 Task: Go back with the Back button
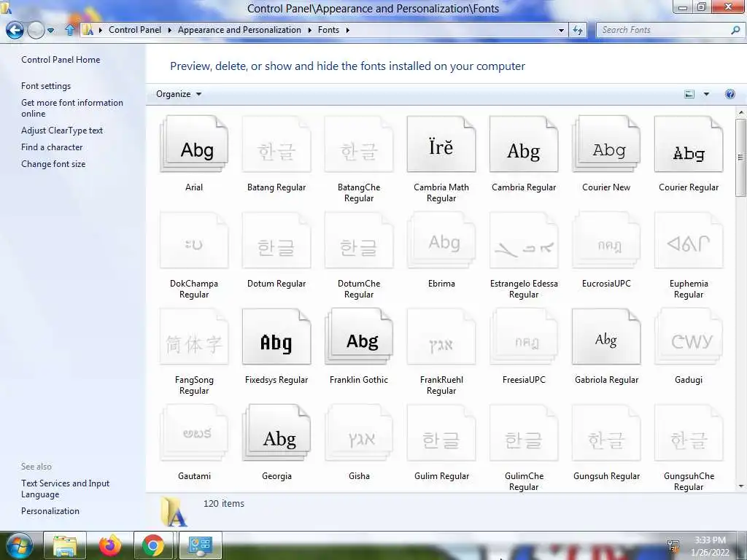(15, 31)
